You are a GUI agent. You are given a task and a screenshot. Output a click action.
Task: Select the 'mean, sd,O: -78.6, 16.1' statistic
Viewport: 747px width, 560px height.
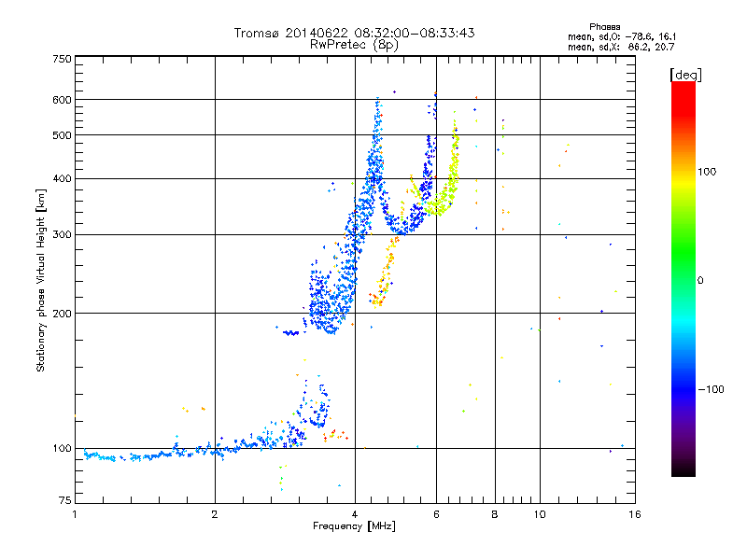pyautogui.click(x=622, y=36)
